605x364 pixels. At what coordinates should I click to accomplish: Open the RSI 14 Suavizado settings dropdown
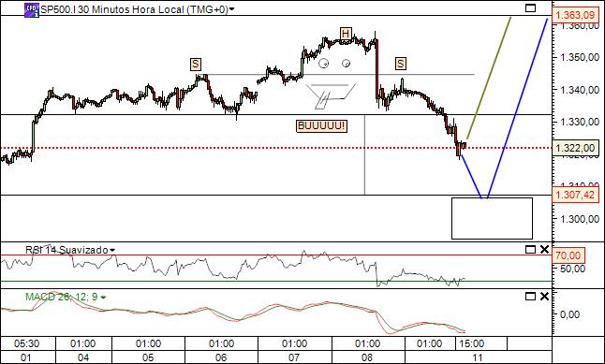tap(112, 250)
